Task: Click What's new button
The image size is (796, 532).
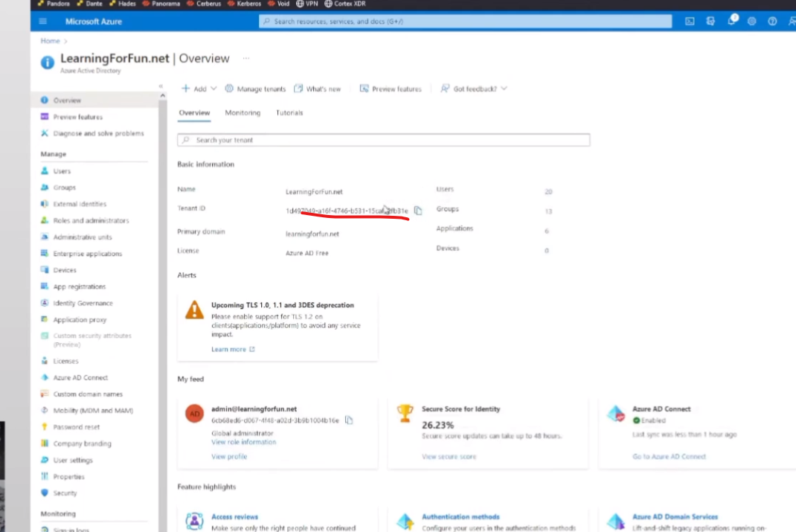Action: [x=317, y=89]
